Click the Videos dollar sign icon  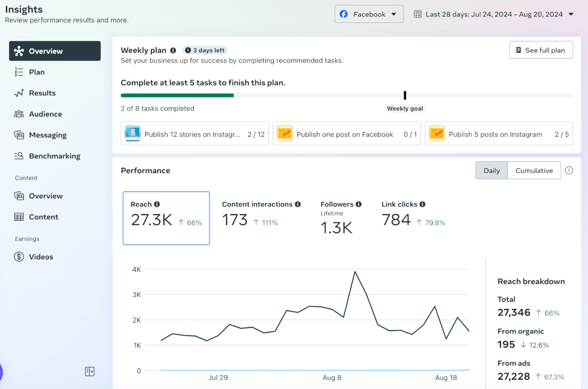coord(19,257)
